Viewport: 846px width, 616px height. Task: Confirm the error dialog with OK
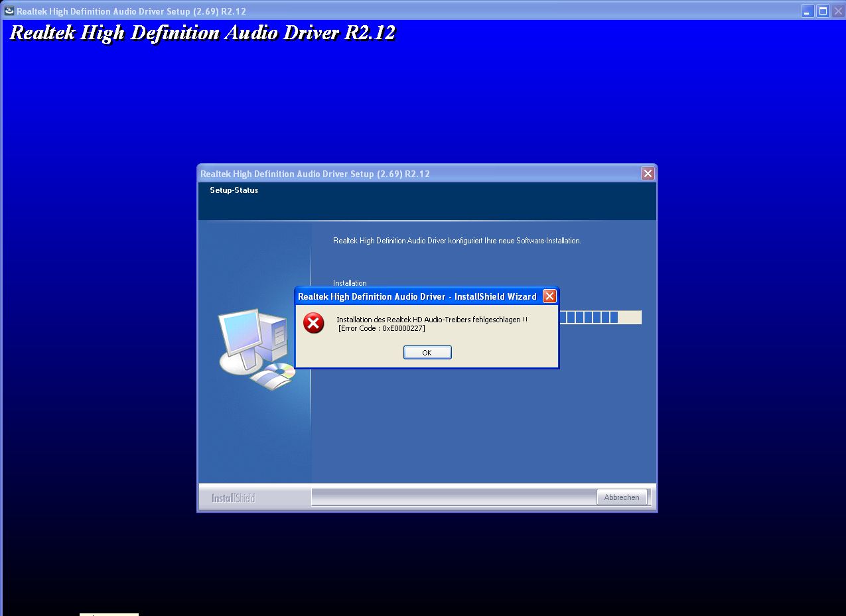pyautogui.click(x=427, y=353)
